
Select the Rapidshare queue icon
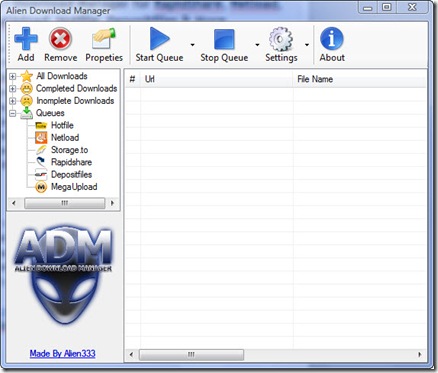point(41,162)
